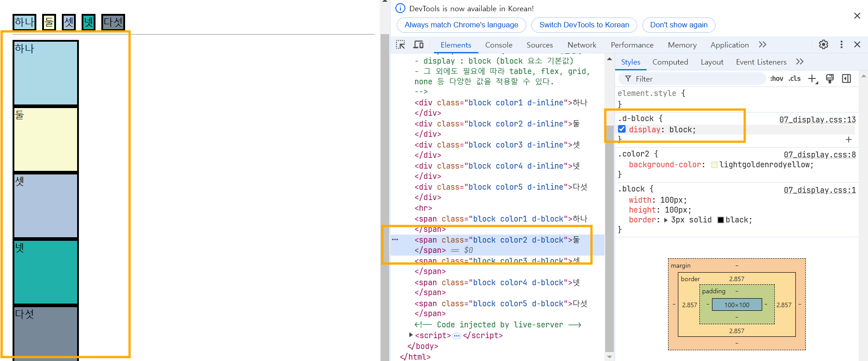Open 07_display.css:13 source link
This screenshot has width=868, height=361.
click(x=817, y=120)
